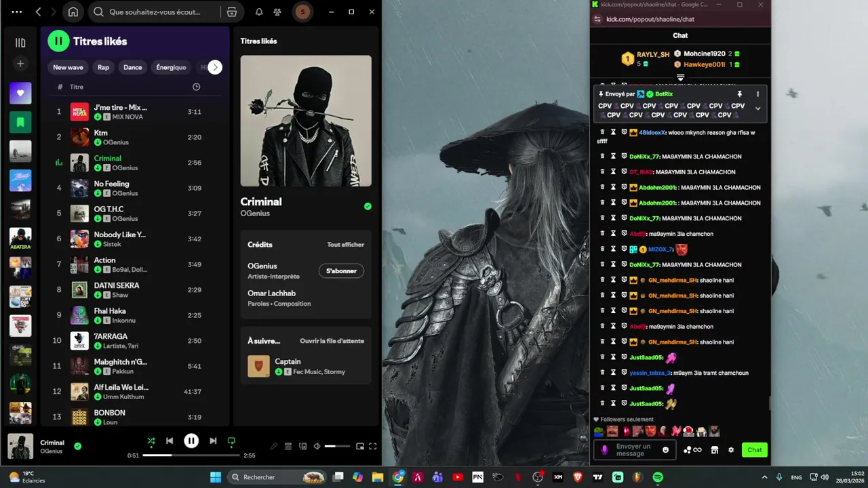Toggle liked checkmark on BONBON track
The image size is (868, 488).
(x=98, y=422)
